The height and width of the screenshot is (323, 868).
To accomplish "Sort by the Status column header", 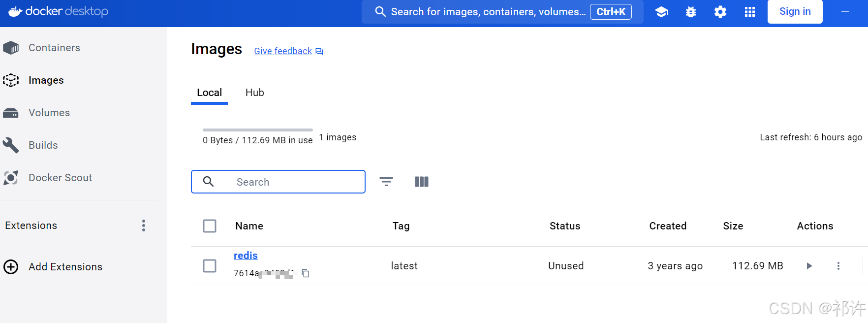I will 565,226.
